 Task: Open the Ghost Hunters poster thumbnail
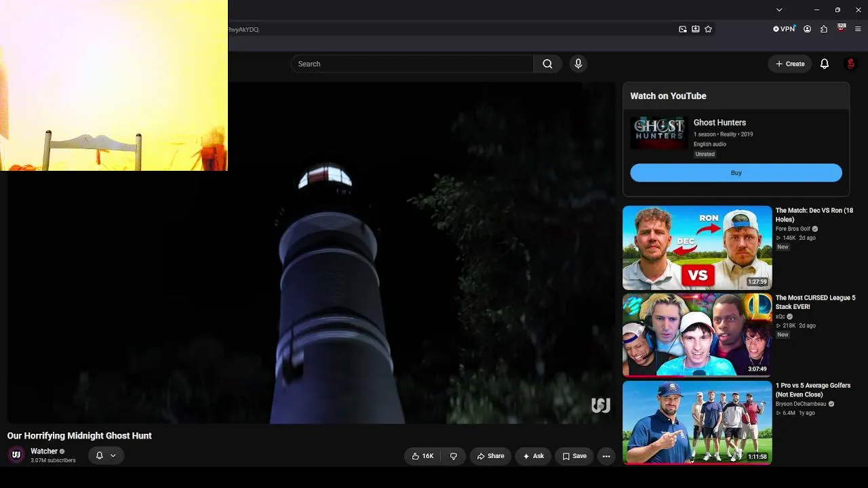(x=659, y=133)
